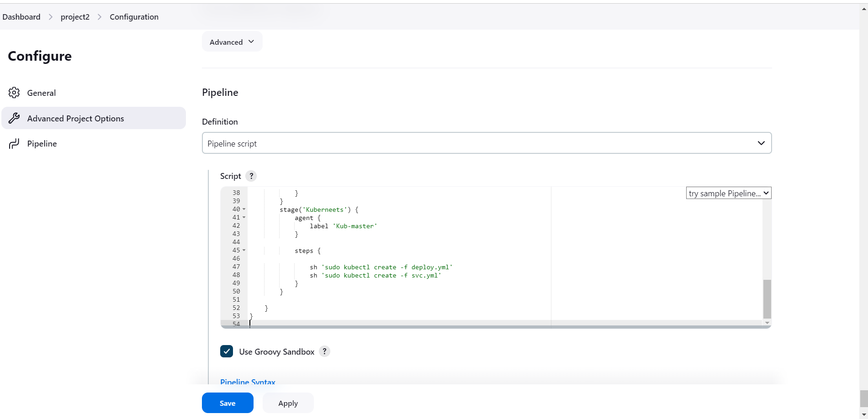Open the Script help question mark
Image resolution: width=868 pixels, height=419 pixels.
pos(251,176)
